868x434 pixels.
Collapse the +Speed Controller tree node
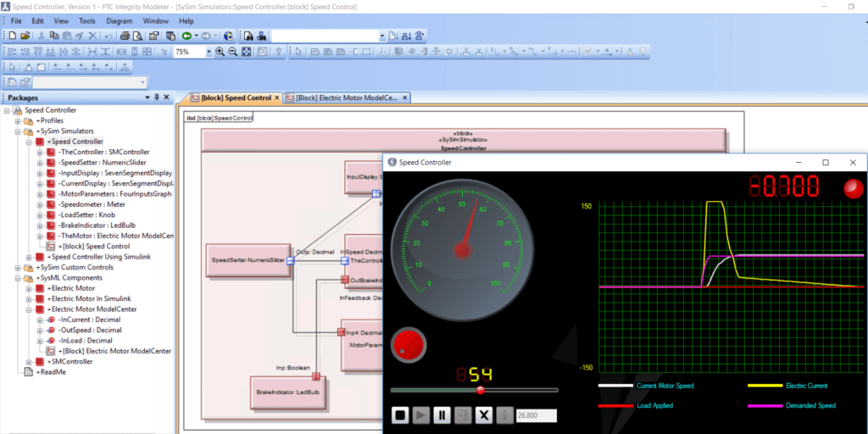(29, 142)
